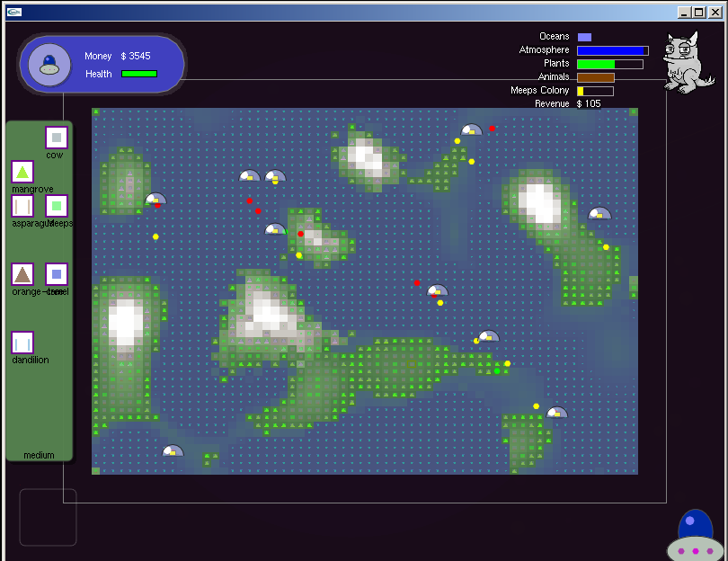Pick the meeps species icon

coord(57,206)
